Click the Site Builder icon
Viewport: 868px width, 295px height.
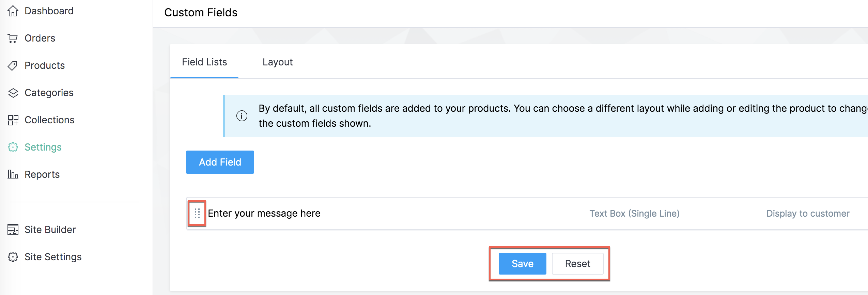tap(13, 230)
